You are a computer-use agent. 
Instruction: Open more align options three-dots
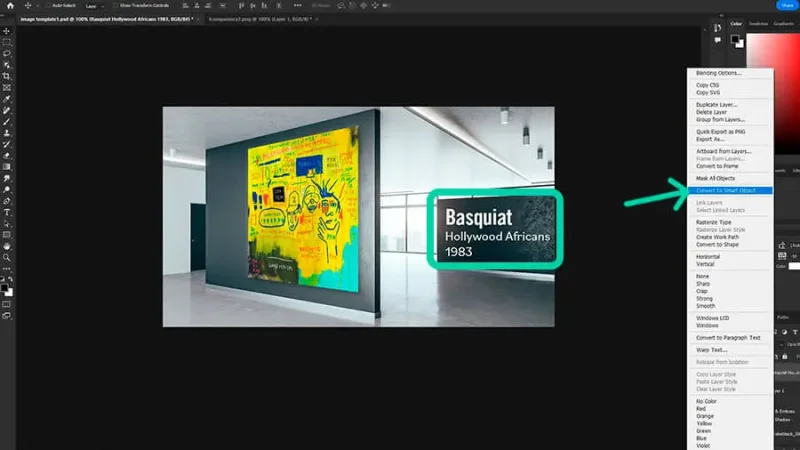[297, 6]
